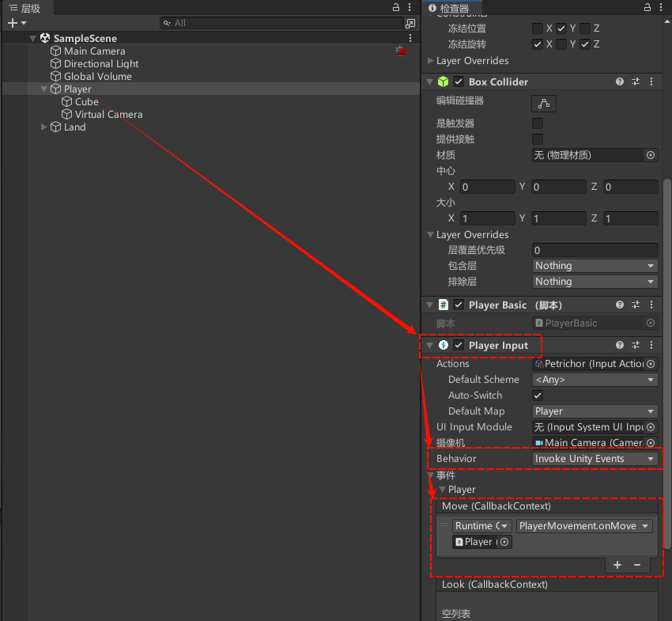Toggle Freeze Position Y checkbox
Screen dimensions: 672x621
pyautogui.click(x=561, y=28)
